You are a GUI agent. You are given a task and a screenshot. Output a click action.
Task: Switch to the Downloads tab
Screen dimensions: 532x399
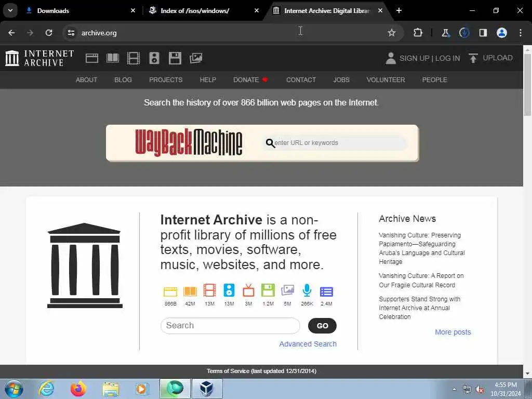point(81,11)
